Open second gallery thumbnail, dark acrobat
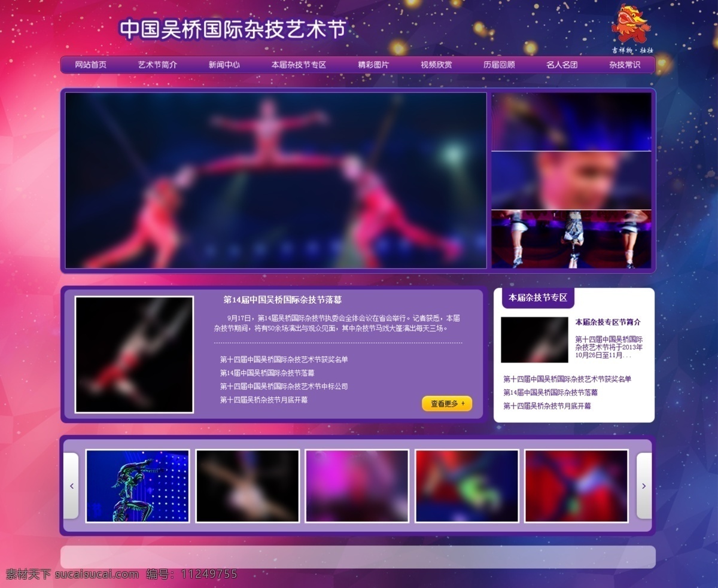The image size is (718, 588). click(247, 486)
